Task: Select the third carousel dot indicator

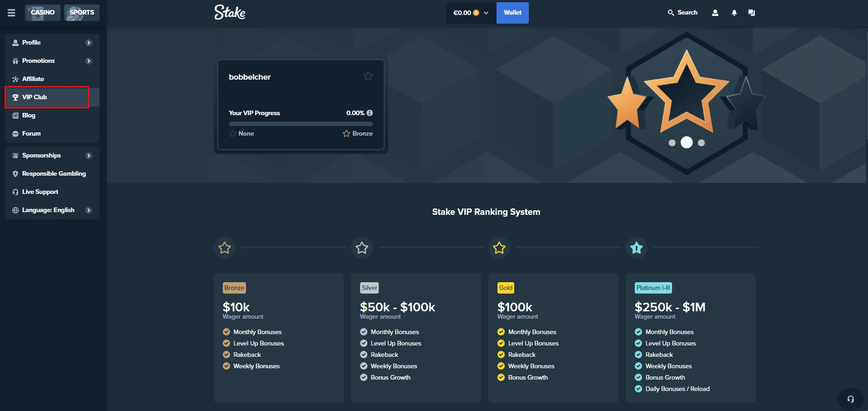Action: pos(701,143)
